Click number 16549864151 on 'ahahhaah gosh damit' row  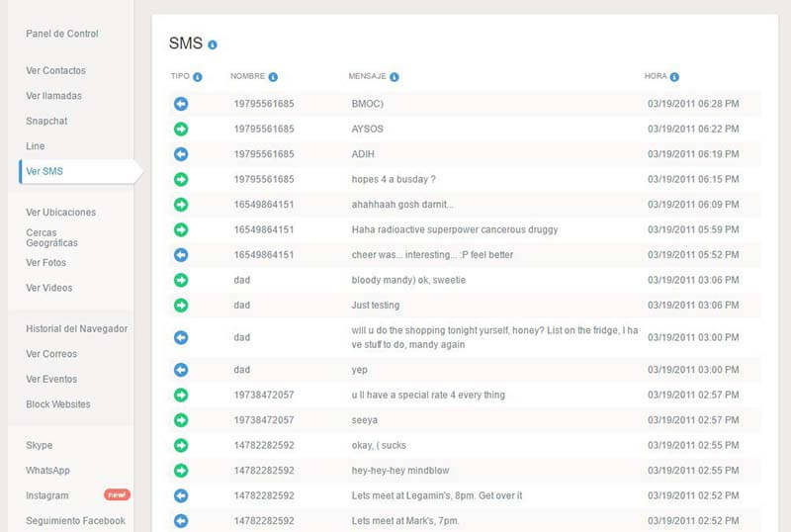(x=264, y=205)
